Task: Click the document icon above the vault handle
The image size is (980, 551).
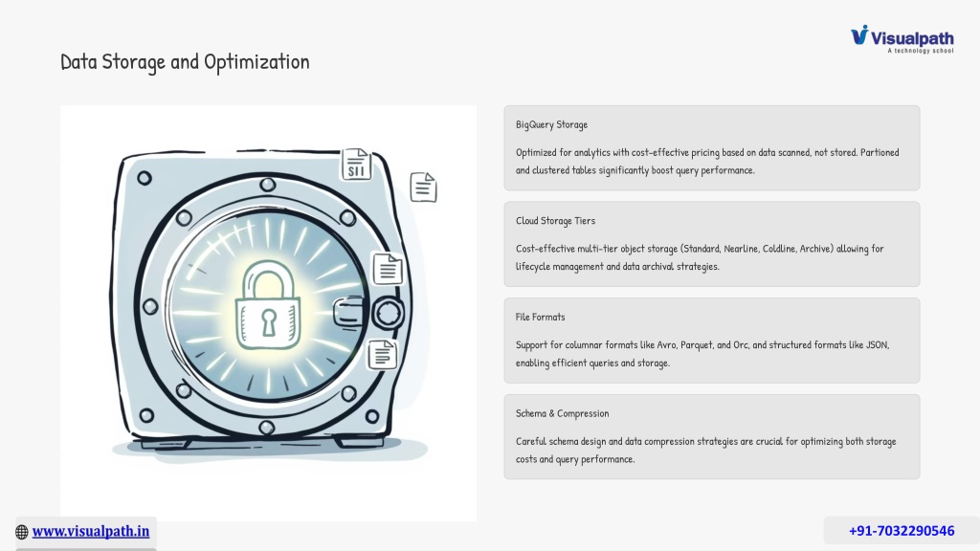Action: pos(388,269)
